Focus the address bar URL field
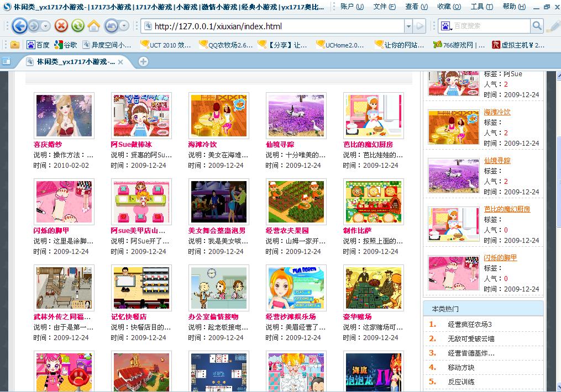Image resolution: width=561 pixels, height=392 pixels. pos(272,26)
